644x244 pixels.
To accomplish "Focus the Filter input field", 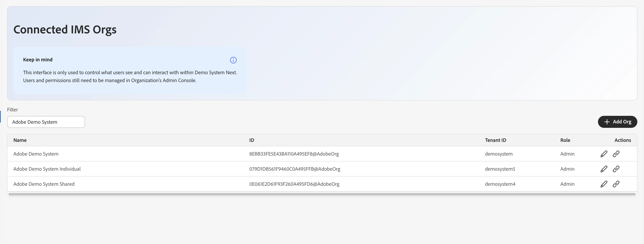I will coord(46,122).
